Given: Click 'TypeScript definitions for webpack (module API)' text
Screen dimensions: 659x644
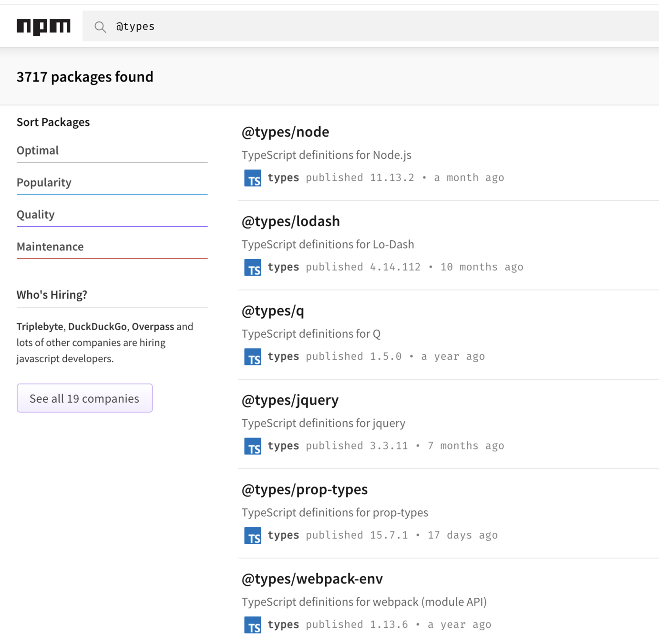Looking at the screenshot, I should click(364, 602).
